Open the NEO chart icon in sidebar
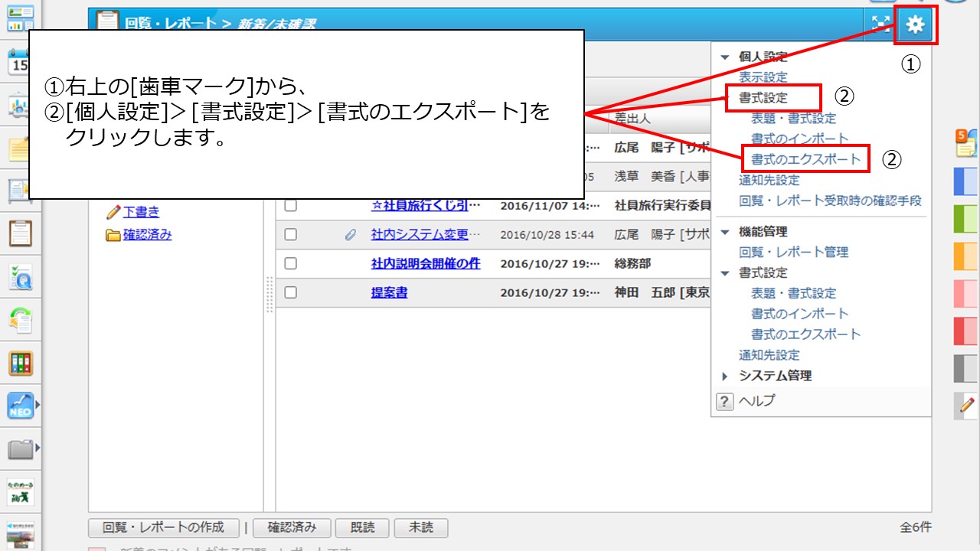The height and width of the screenshot is (551, 980). [20, 405]
